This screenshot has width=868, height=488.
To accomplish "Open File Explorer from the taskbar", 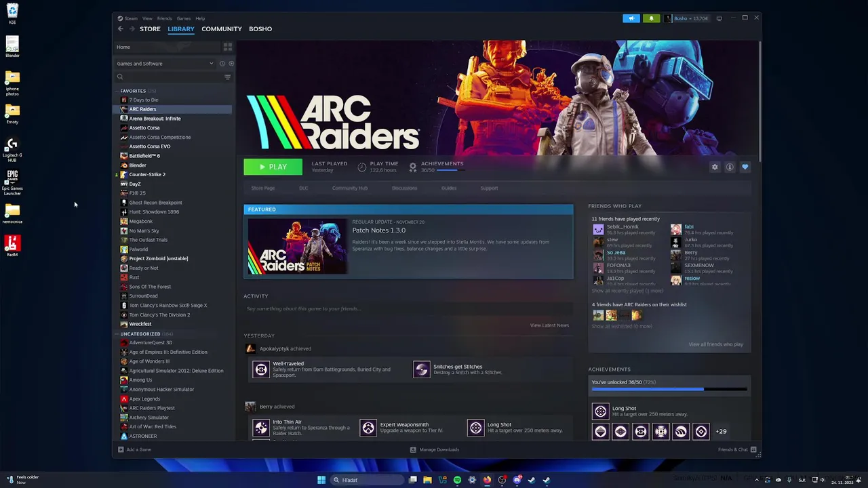I will coord(427,480).
